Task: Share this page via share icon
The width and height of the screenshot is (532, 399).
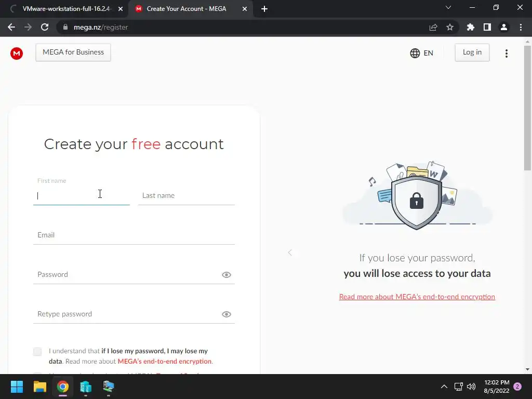Action: pyautogui.click(x=433, y=27)
